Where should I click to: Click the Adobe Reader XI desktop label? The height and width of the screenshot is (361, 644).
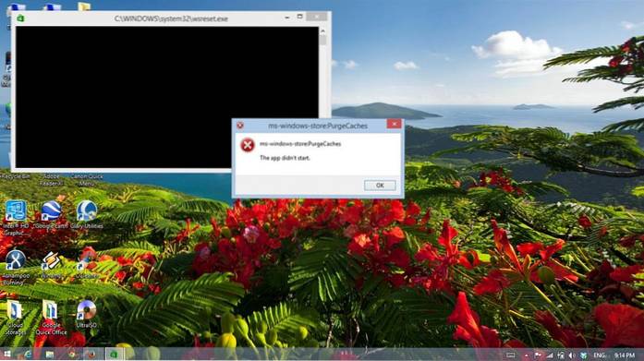click(52, 180)
